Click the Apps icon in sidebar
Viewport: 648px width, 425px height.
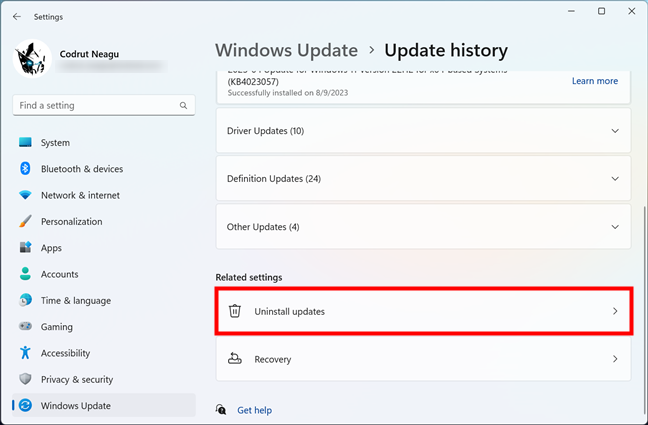[x=25, y=248]
